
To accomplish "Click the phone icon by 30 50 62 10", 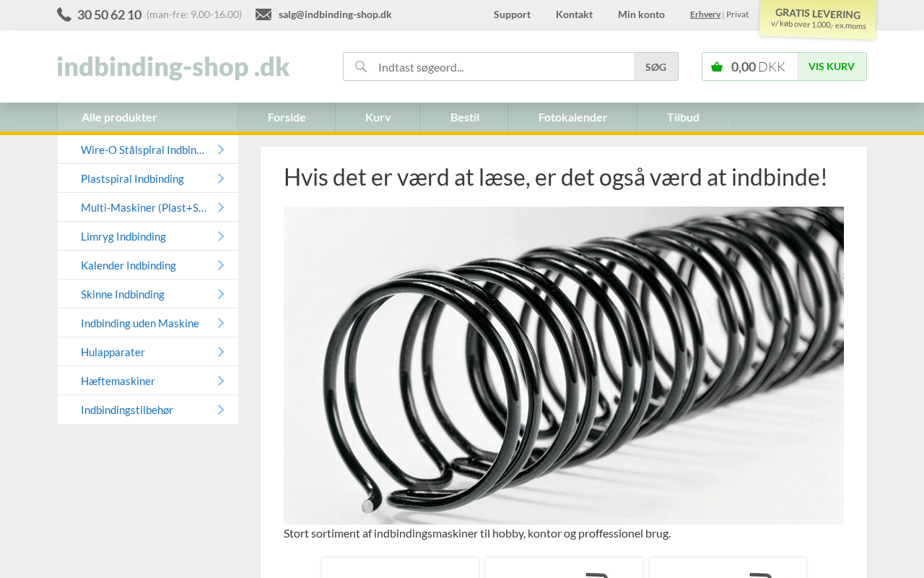I will click(64, 14).
